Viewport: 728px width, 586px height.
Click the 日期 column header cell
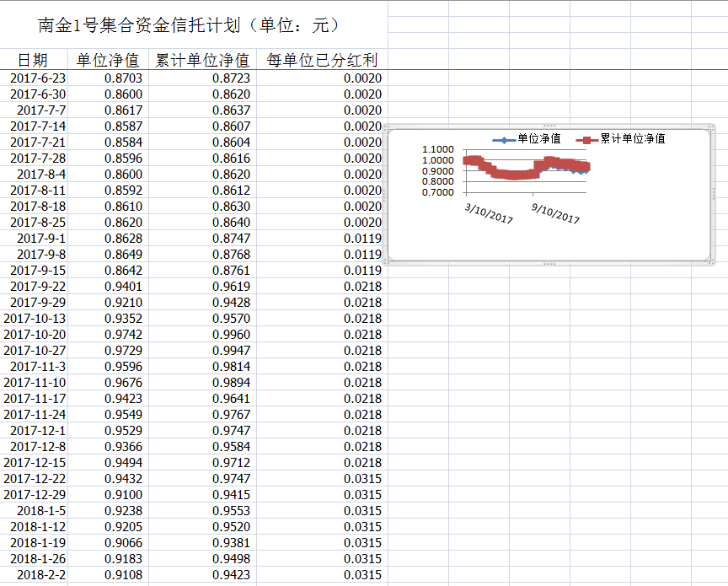click(34, 60)
